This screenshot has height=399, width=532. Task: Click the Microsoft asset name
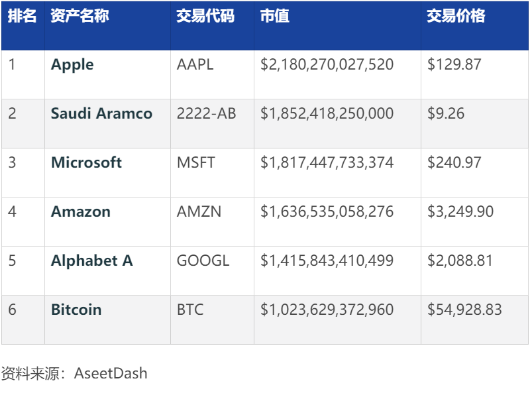[x=86, y=163]
